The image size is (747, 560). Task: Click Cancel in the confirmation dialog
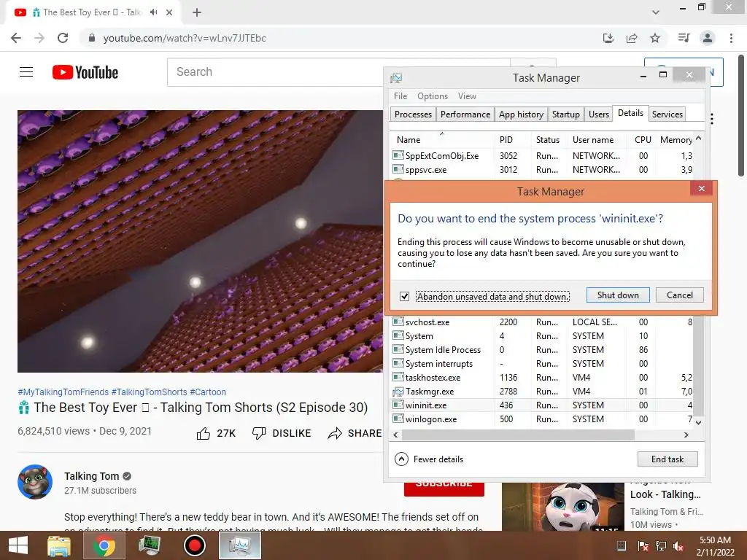tap(679, 295)
